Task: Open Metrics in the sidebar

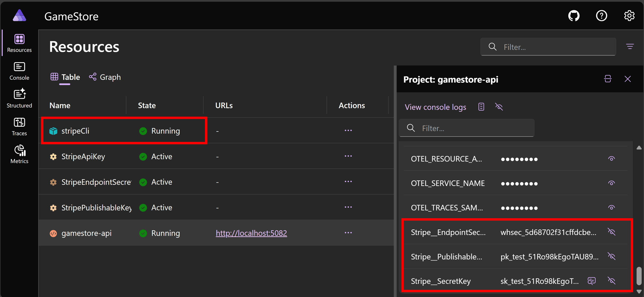Action: [x=19, y=154]
